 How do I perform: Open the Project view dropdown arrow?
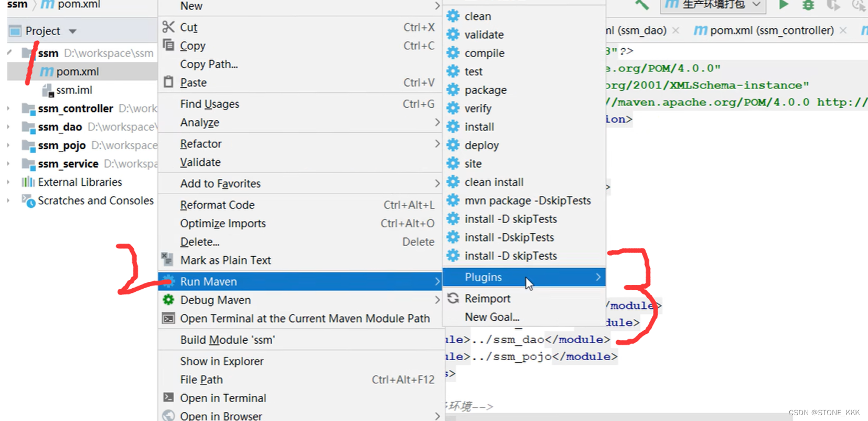72,31
